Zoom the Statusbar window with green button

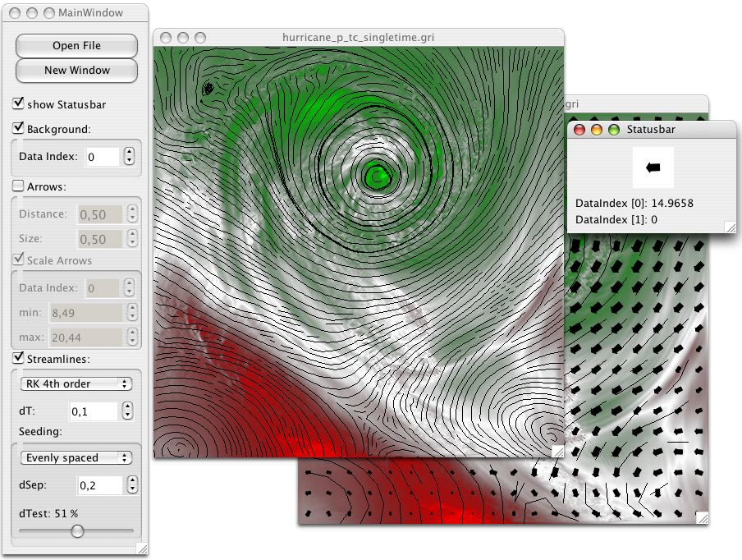[x=614, y=130]
